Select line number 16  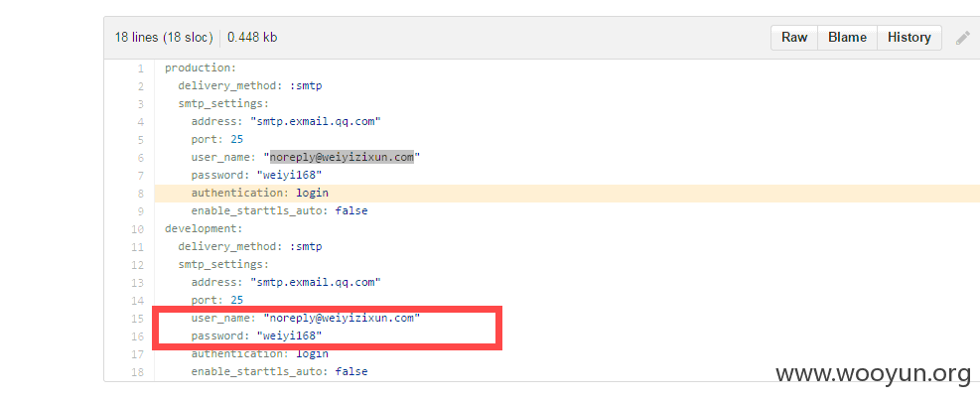pos(137,336)
